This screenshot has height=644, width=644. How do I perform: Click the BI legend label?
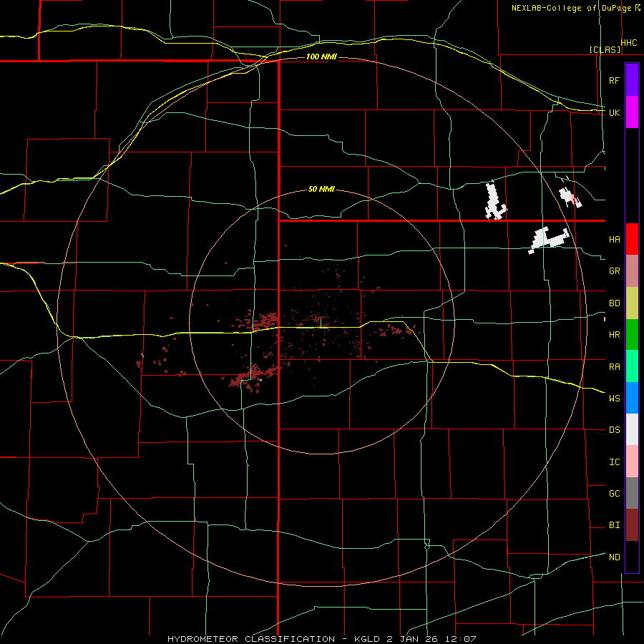point(614,525)
